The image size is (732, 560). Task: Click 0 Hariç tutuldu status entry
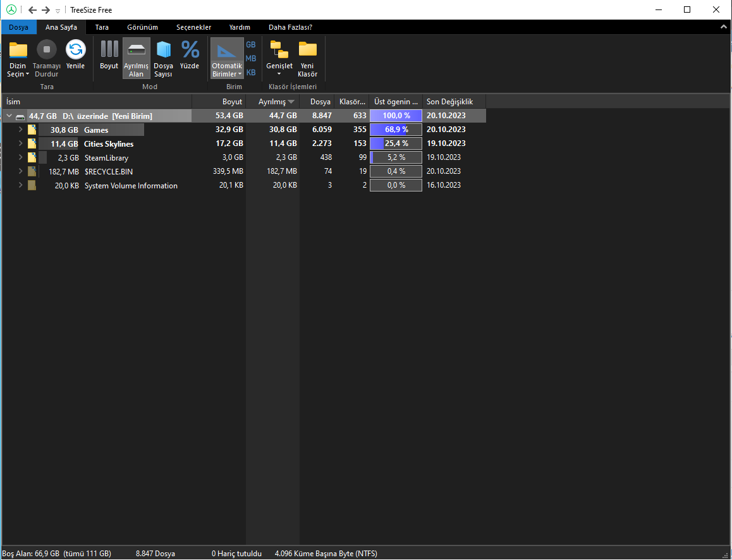[236, 554]
